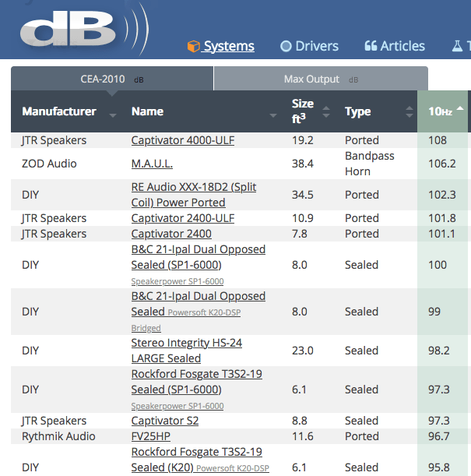The image size is (471, 476).
Task: Click Ported type in FV25HP row
Action: (362, 436)
